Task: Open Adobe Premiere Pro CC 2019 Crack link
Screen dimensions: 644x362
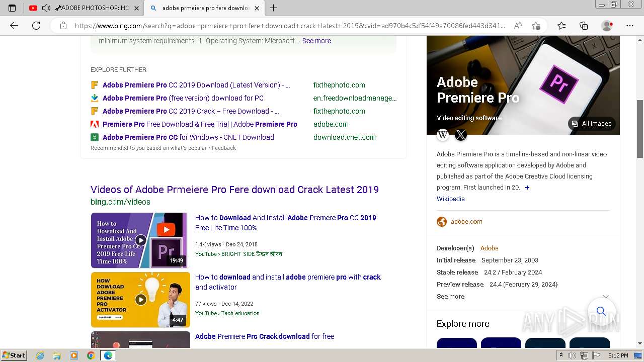Action: coord(191,111)
